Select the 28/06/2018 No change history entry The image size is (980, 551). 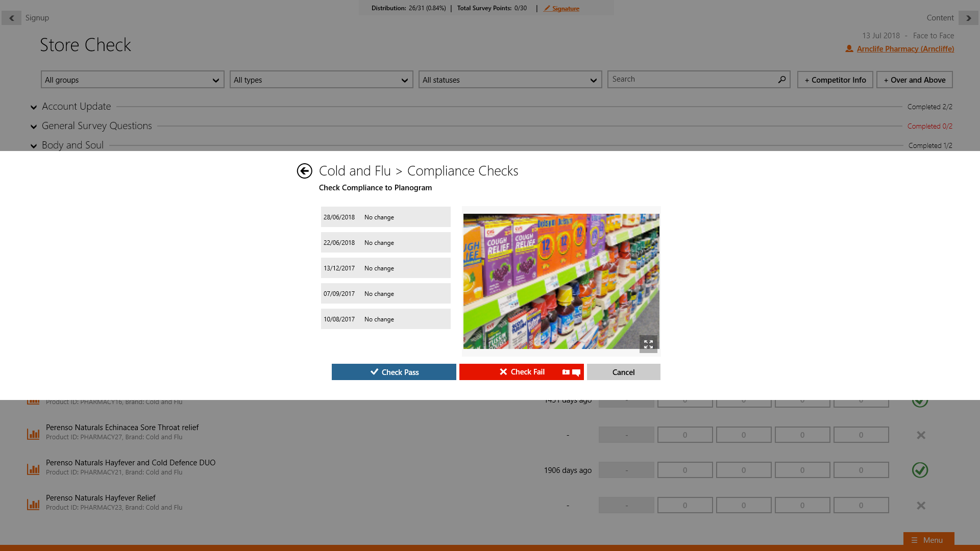point(385,217)
